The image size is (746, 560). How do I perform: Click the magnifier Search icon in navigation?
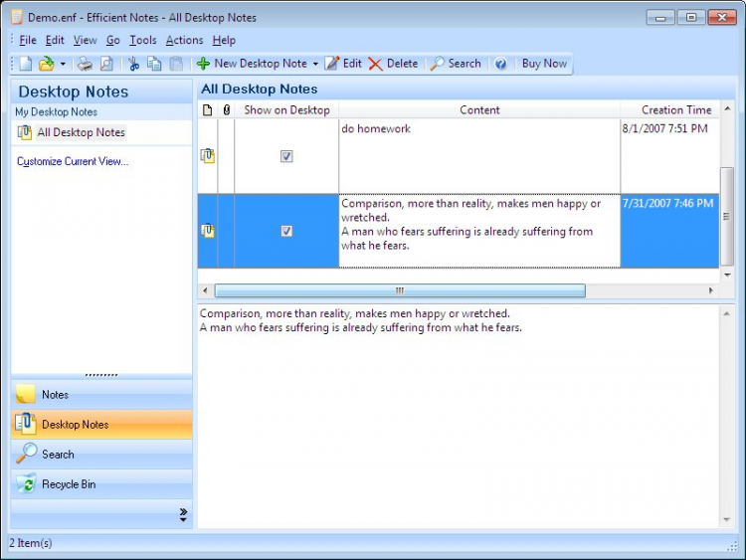point(26,453)
